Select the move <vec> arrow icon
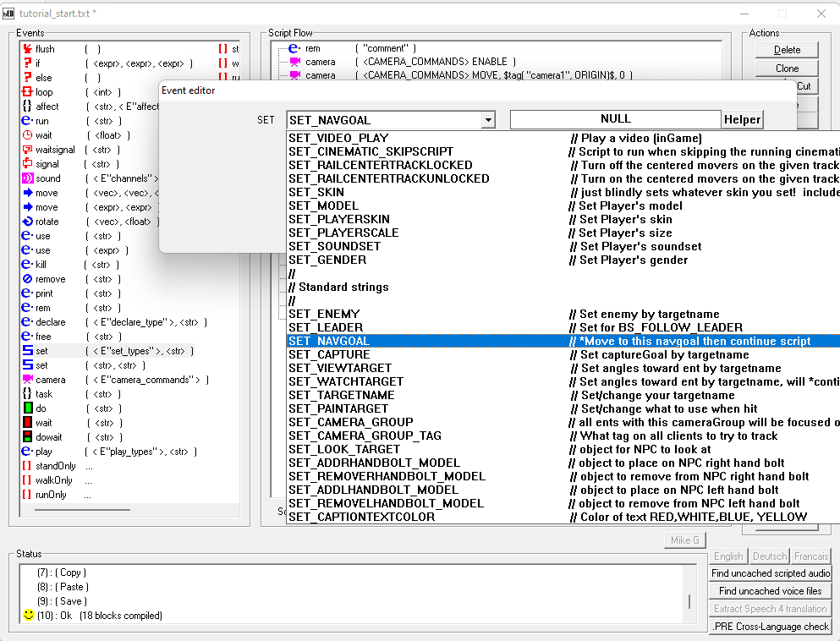Viewport: 840px width, 641px height. (x=27, y=193)
